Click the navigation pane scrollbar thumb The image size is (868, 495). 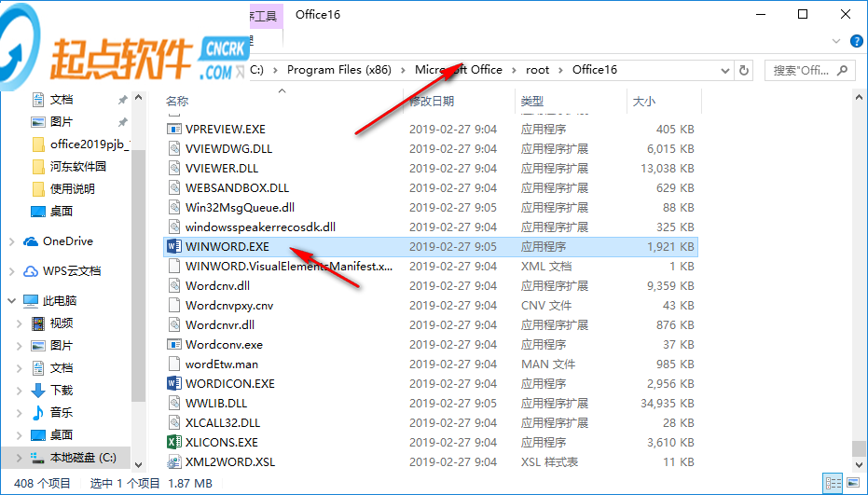click(138, 275)
